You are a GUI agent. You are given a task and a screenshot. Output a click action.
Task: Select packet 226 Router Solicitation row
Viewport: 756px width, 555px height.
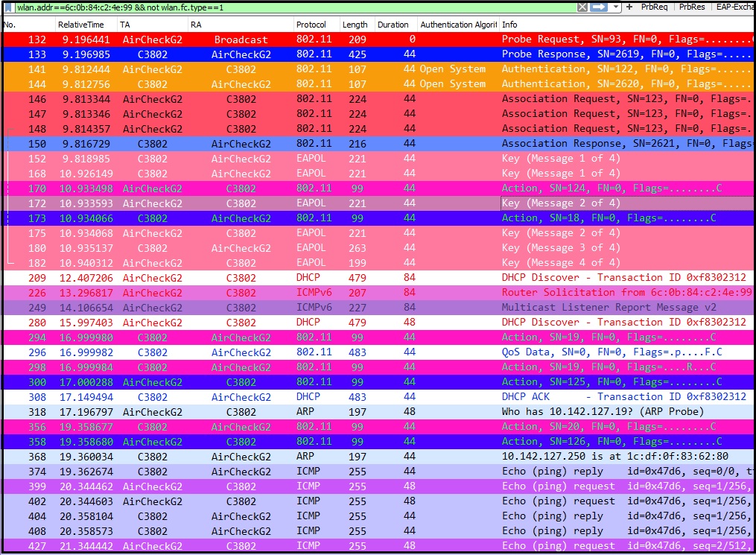pyautogui.click(x=378, y=293)
